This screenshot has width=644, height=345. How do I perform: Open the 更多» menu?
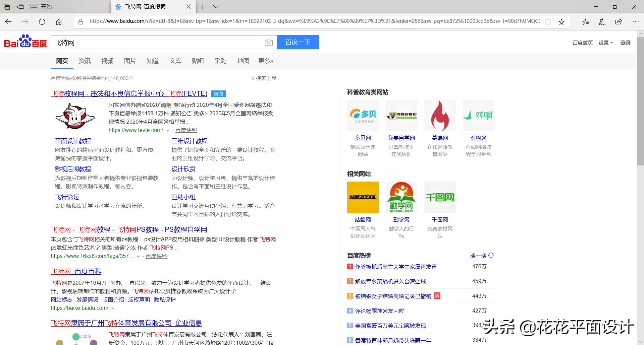click(266, 61)
